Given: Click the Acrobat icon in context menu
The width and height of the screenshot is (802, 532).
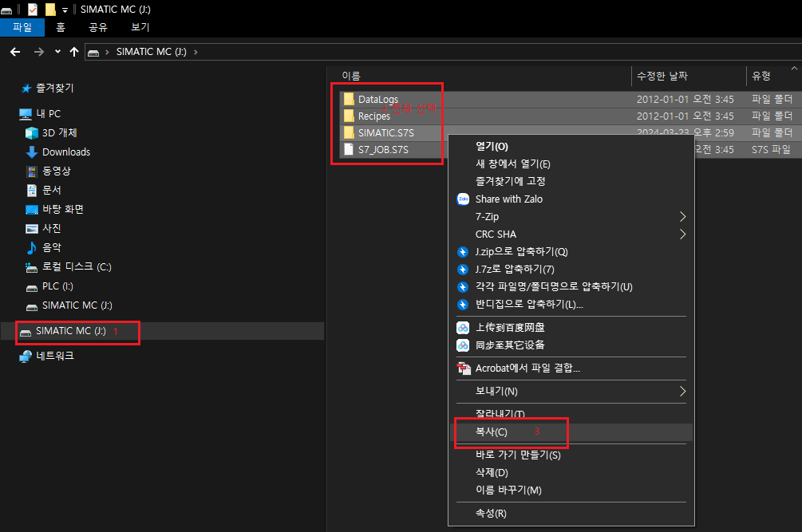Looking at the screenshot, I should (x=464, y=368).
